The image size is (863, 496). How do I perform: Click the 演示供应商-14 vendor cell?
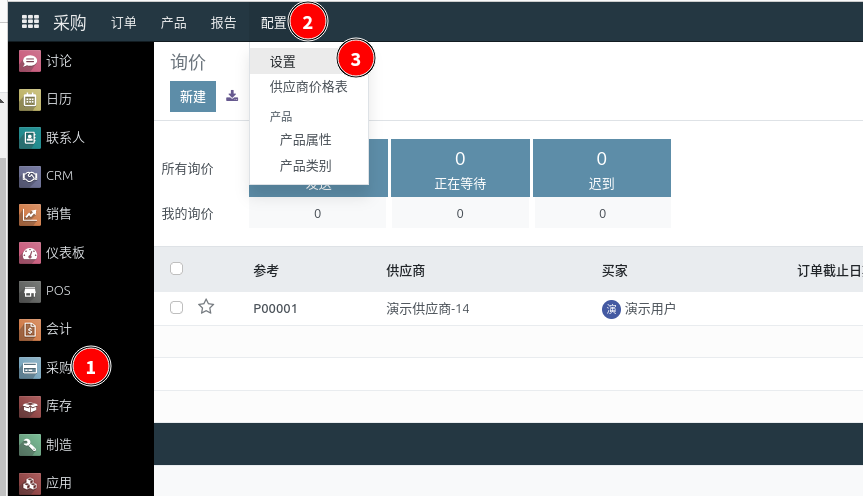[x=428, y=309]
